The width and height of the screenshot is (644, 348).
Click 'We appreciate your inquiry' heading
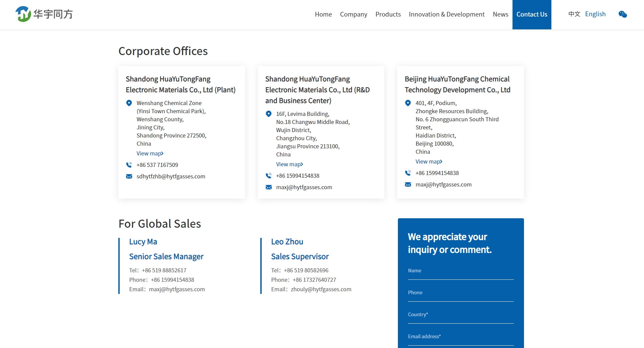450,243
